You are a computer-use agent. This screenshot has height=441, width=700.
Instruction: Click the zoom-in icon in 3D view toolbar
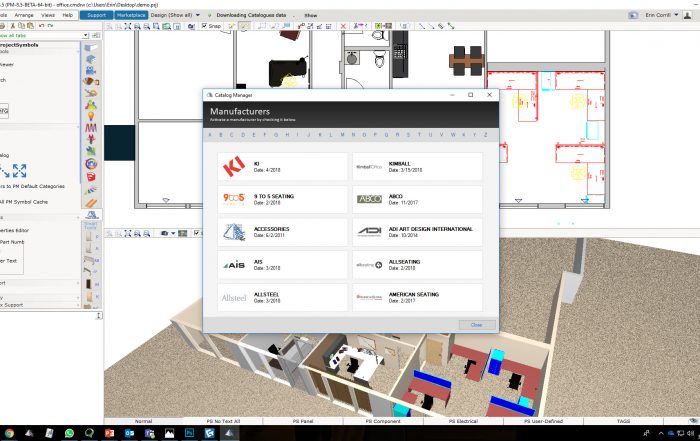pos(137,233)
